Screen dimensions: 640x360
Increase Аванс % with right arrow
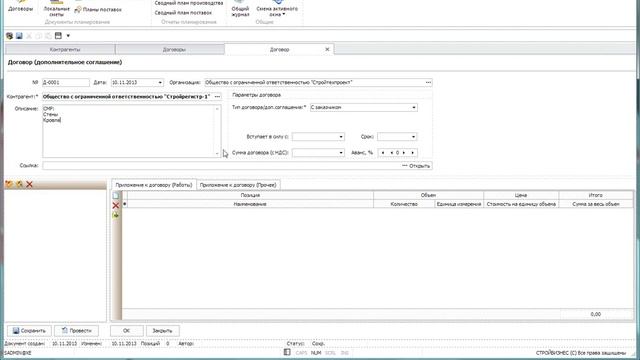click(x=404, y=153)
